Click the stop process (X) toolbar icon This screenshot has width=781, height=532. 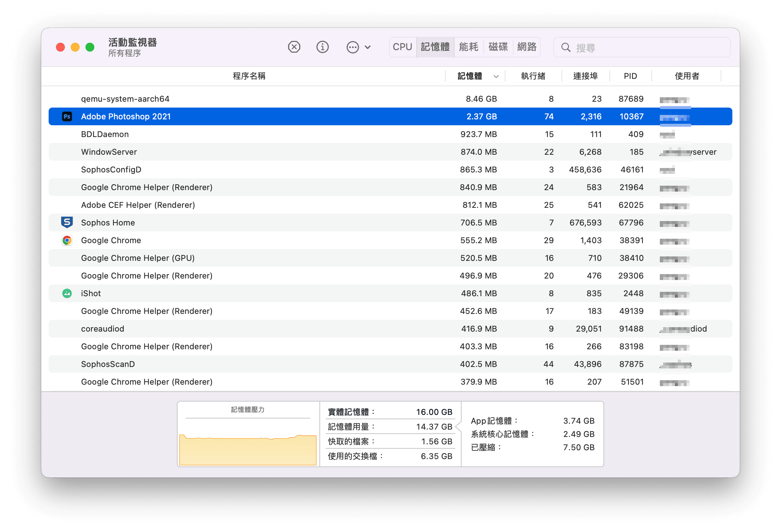(294, 47)
